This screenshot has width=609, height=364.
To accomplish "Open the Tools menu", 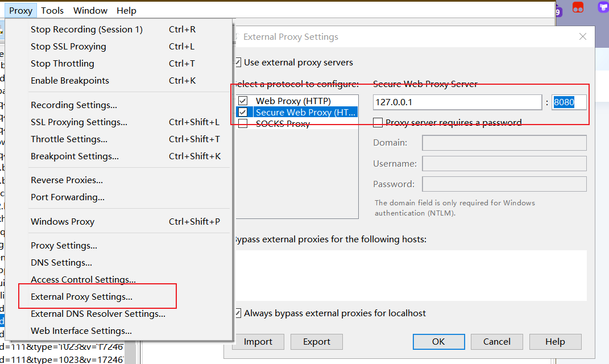I will [x=52, y=10].
